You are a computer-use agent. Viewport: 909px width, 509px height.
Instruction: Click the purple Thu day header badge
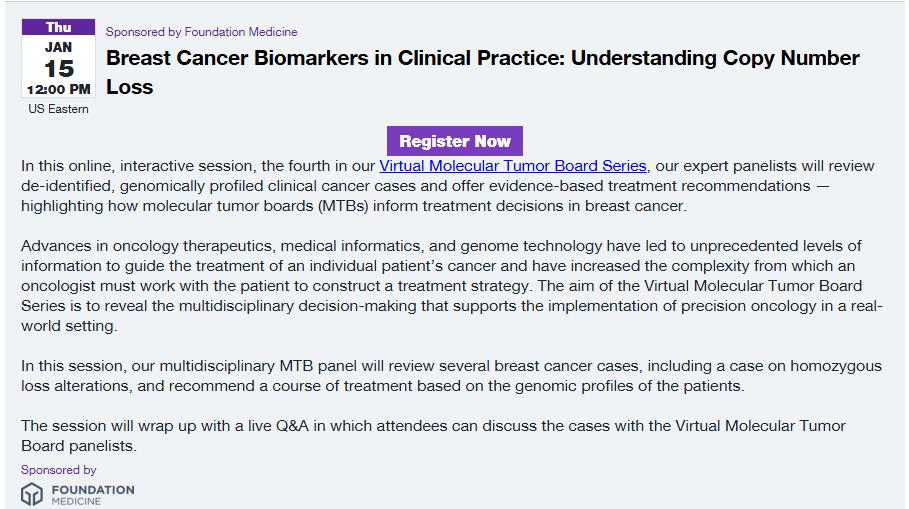[58, 27]
